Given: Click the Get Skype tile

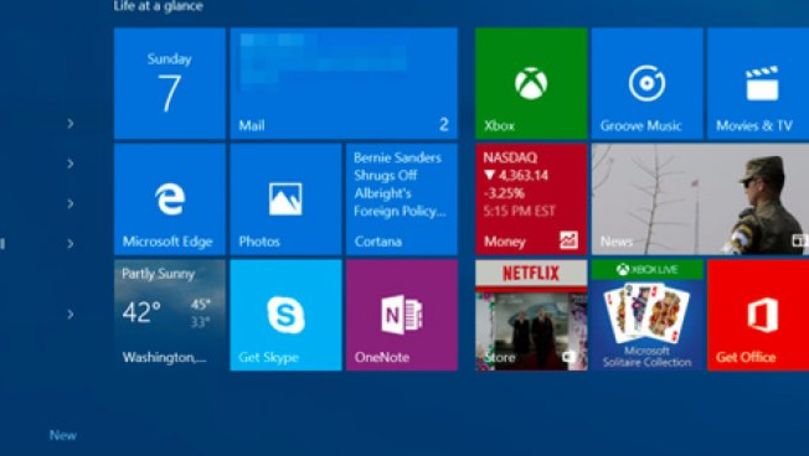Looking at the screenshot, I should click(286, 315).
